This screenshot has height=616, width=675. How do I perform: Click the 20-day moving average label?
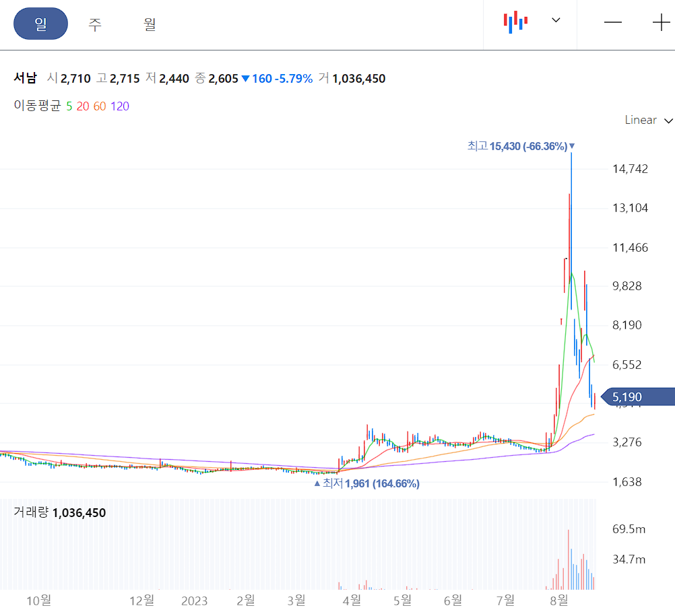coord(83,106)
